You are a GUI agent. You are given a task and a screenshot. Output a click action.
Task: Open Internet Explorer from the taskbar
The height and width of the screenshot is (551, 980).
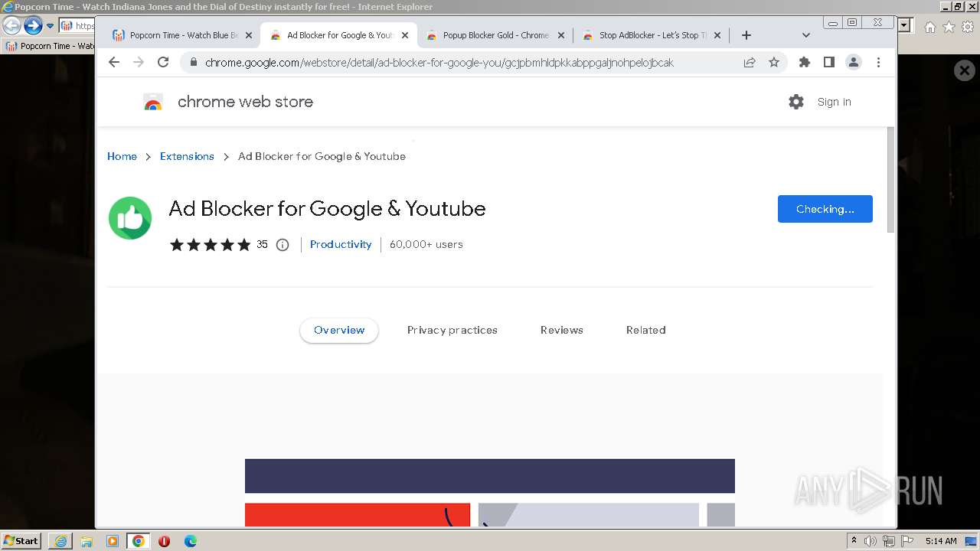click(60, 541)
